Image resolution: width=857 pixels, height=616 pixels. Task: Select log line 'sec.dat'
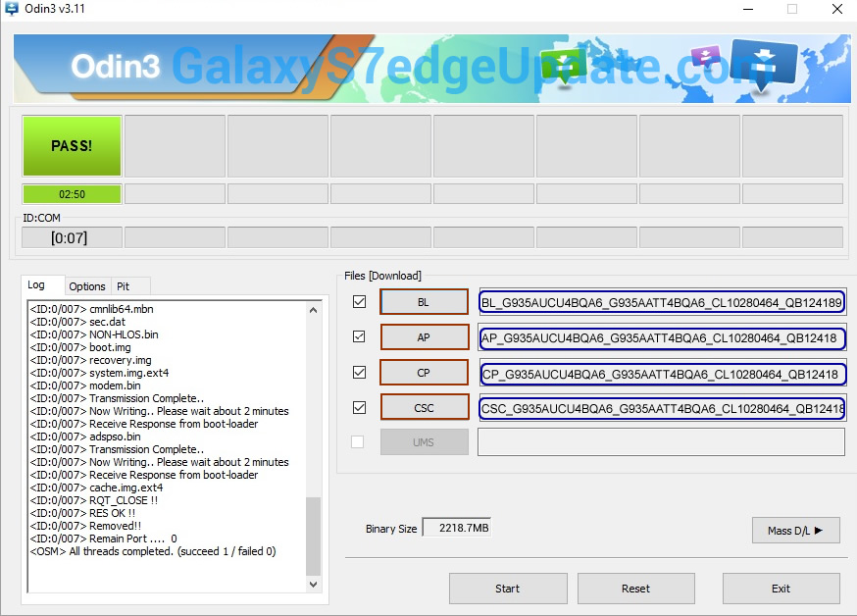point(77,322)
